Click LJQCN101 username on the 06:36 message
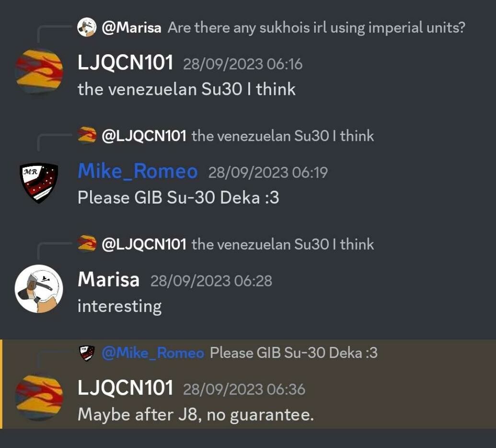Viewport: 496px width, 448px height. coord(125,388)
